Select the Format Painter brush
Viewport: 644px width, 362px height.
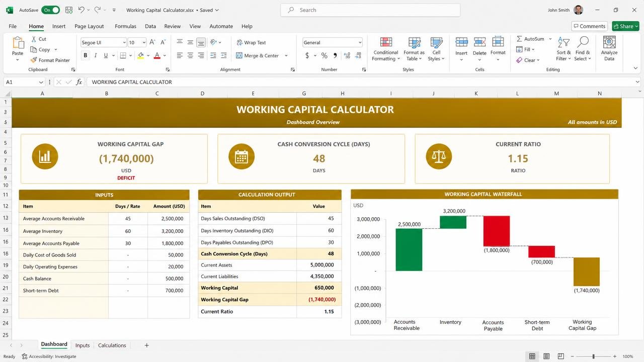[x=34, y=60]
